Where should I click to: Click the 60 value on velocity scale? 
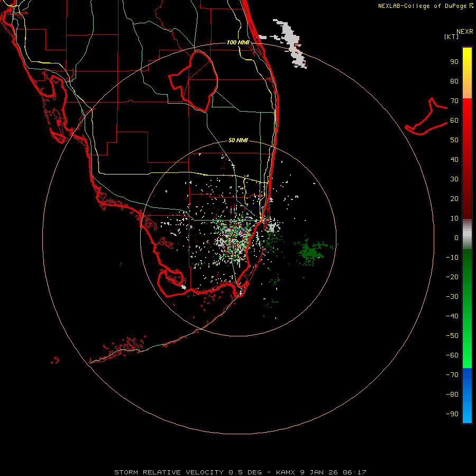[454, 120]
